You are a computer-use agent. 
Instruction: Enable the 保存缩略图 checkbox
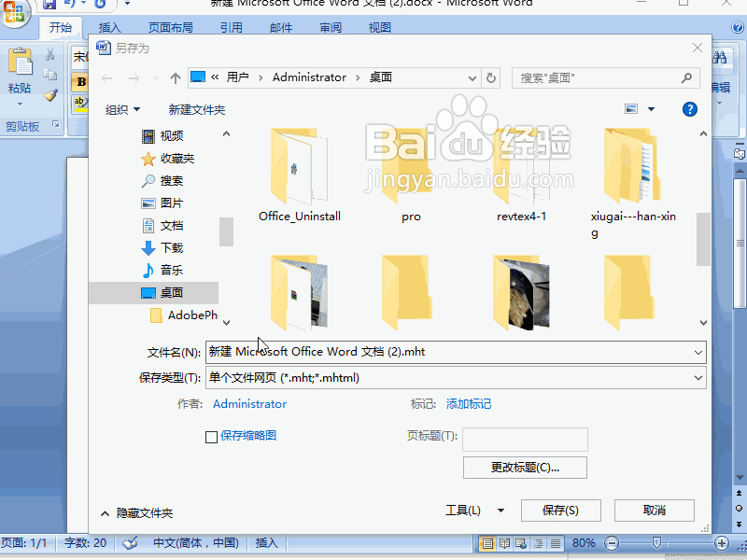(210, 437)
